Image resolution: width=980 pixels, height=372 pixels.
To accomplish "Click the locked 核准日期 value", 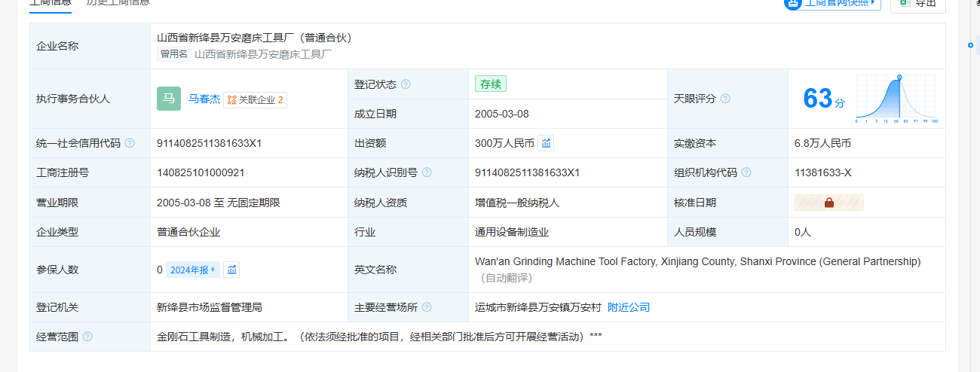I will pos(829,203).
